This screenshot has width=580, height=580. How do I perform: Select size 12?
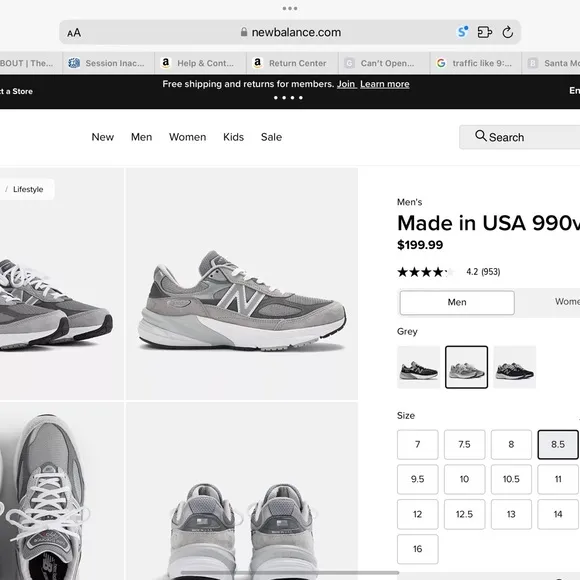(418, 514)
